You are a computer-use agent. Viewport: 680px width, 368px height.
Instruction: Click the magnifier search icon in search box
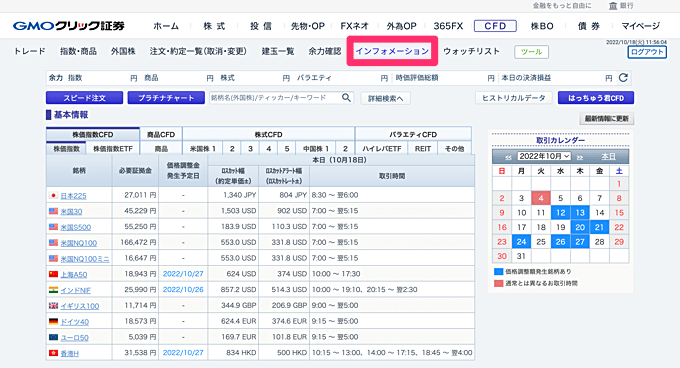point(346,98)
